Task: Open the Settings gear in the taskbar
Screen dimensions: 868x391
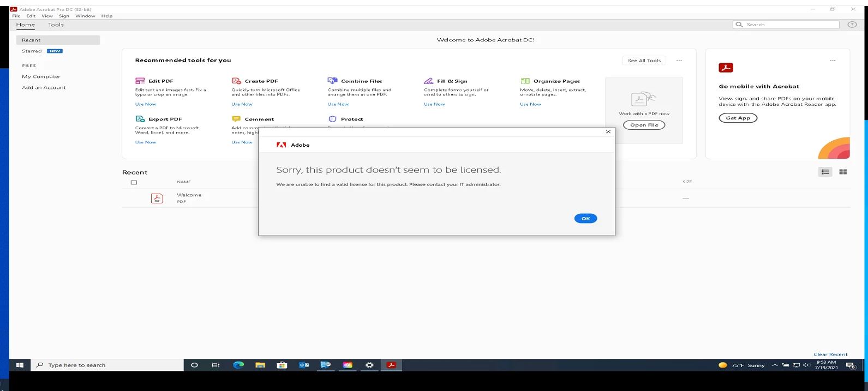Action: (369, 365)
